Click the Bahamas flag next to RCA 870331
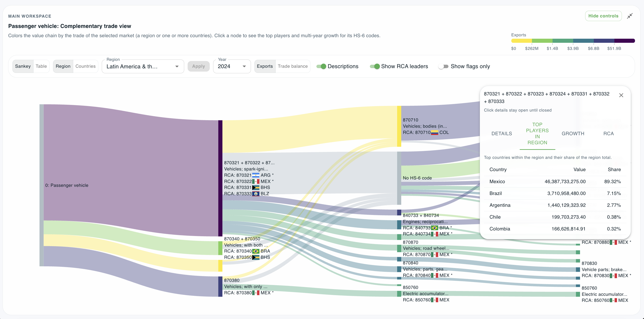 (x=256, y=187)
